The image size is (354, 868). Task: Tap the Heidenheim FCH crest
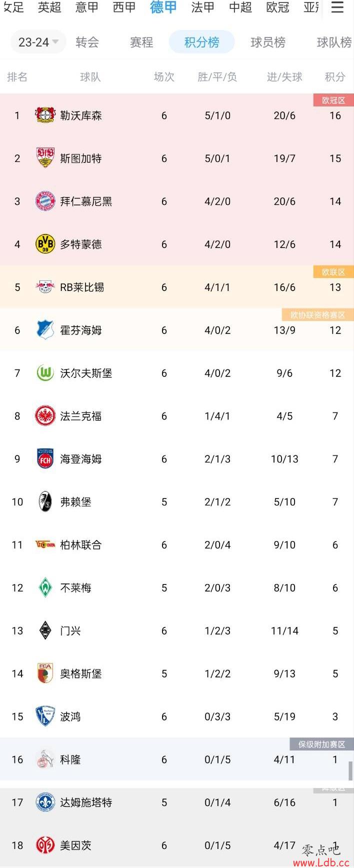45,459
